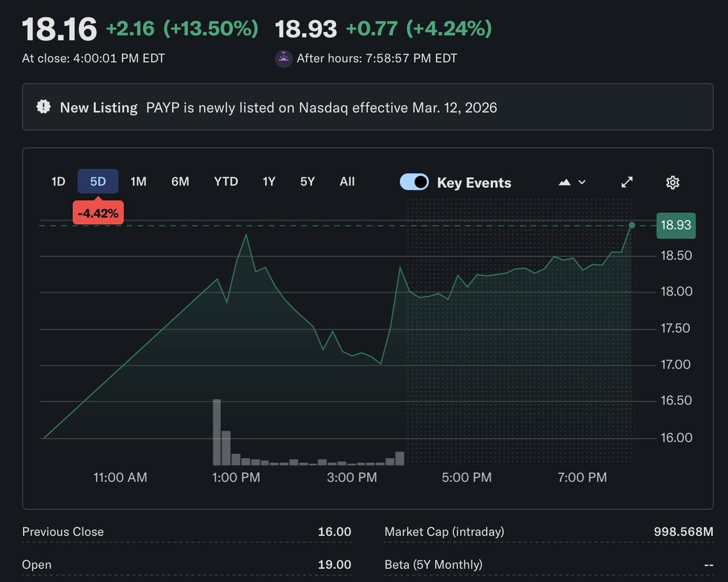The width and height of the screenshot is (728, 582).
Task: Click the 16.00 price axis label
Action: pos(676,437)
